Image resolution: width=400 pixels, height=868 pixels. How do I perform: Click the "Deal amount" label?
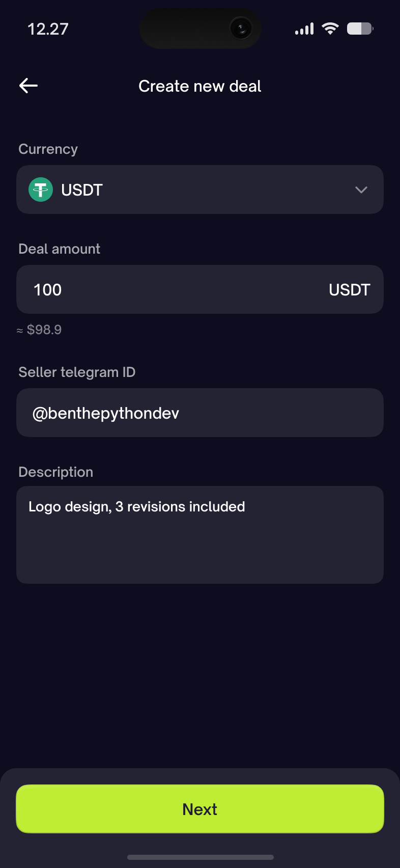point(59,249)
